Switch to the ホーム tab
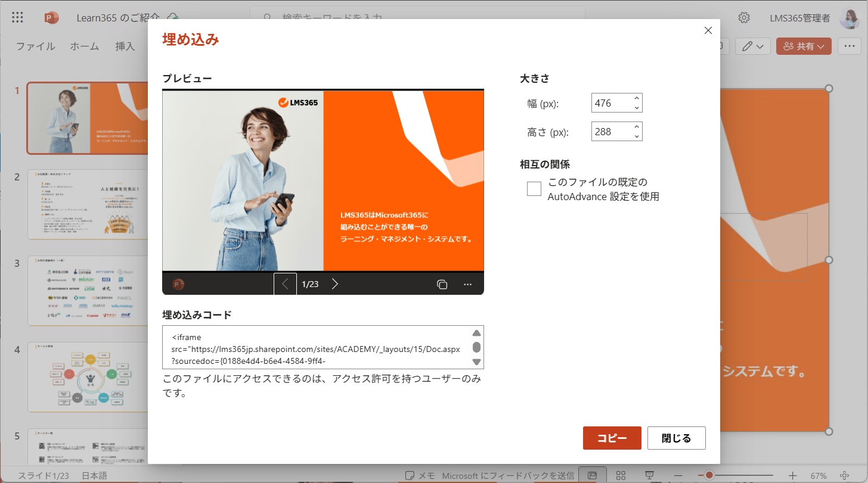 point(85,46)
